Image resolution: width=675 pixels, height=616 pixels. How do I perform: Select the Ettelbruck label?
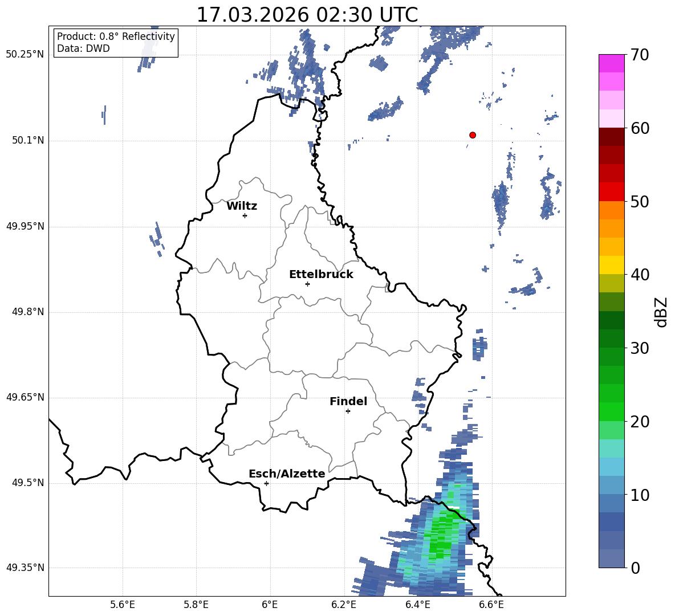[321, 275]
